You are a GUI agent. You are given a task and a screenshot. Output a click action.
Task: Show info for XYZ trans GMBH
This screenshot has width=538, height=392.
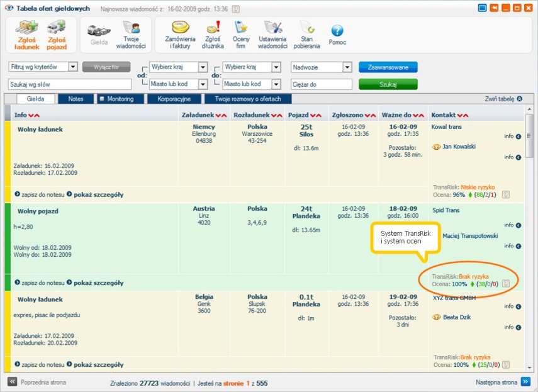point(513,306)
